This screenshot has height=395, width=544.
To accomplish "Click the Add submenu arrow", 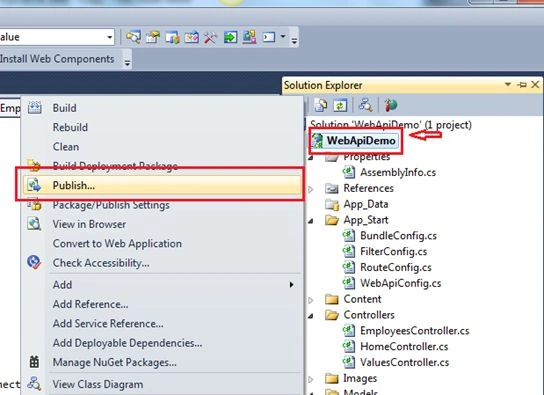I will (291, 285).
